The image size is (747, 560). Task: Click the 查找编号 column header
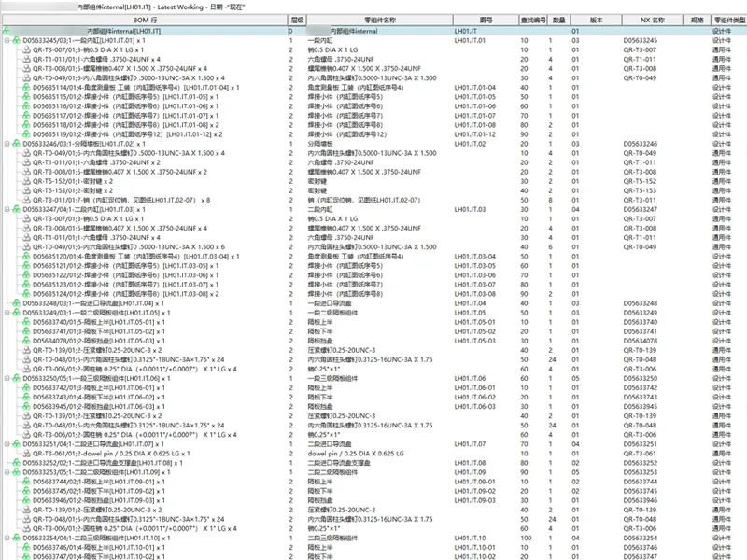click(x=533, y=20)
